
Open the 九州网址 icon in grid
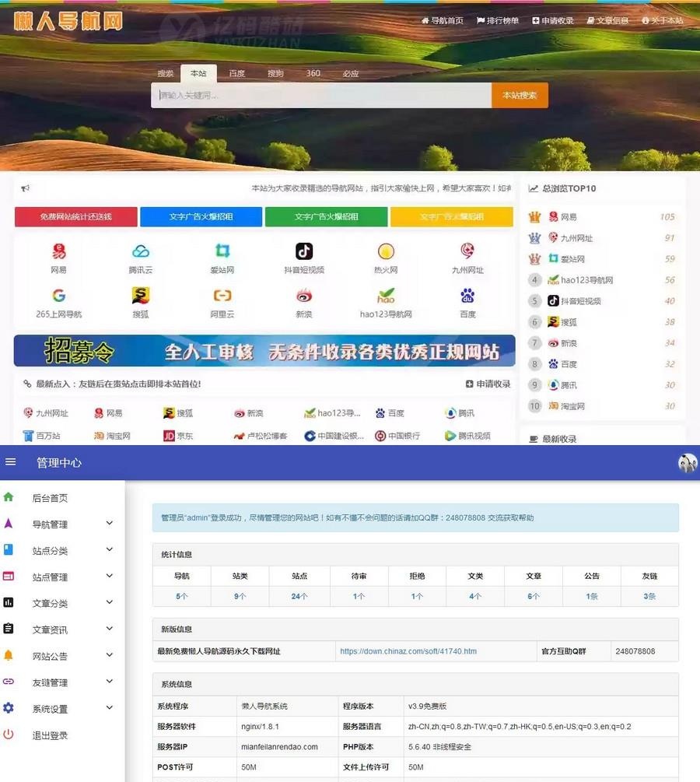tap(467, 251)
